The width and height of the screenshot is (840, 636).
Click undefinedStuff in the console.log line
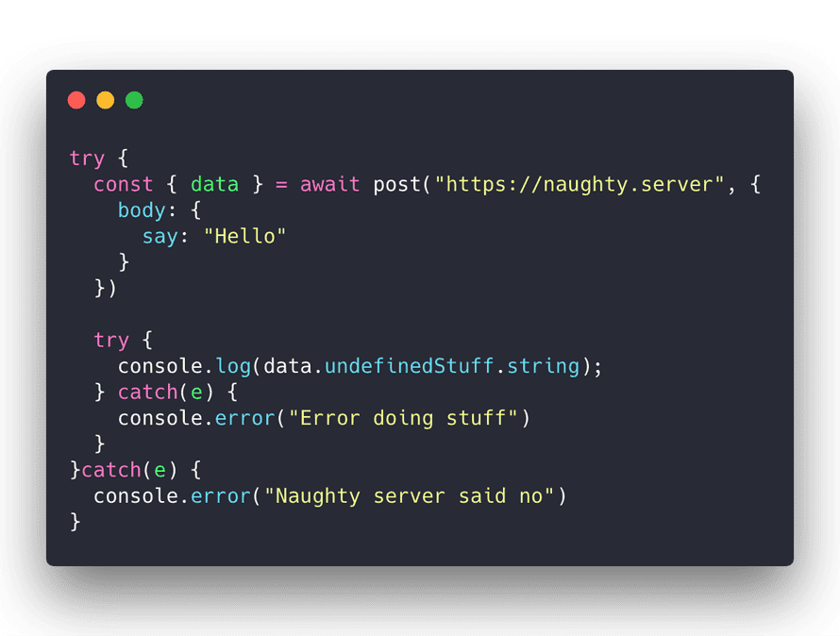410,366
